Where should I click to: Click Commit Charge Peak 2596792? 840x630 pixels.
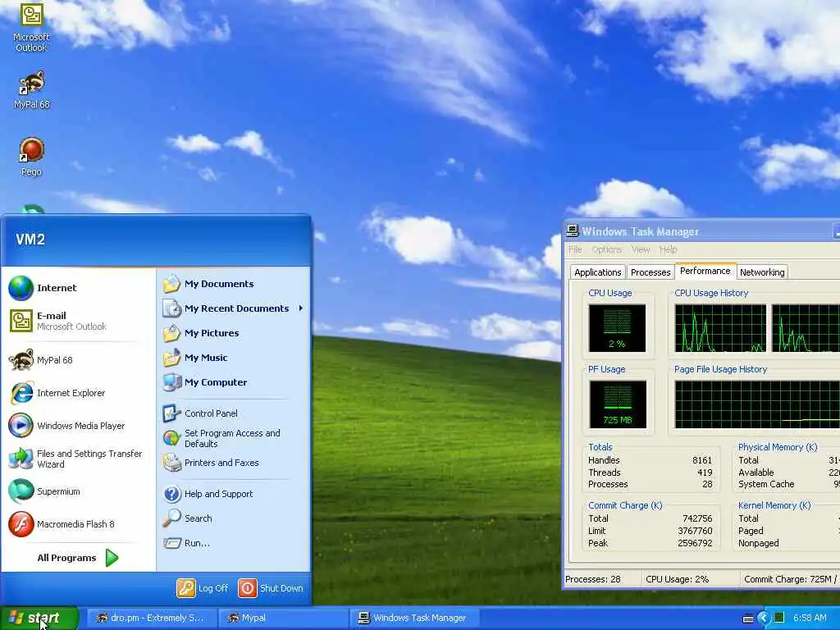695,543
